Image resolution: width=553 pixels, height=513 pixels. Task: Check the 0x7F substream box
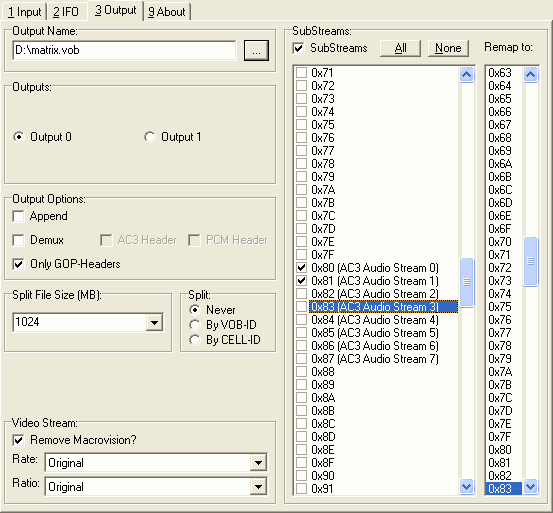pos(301,255)
